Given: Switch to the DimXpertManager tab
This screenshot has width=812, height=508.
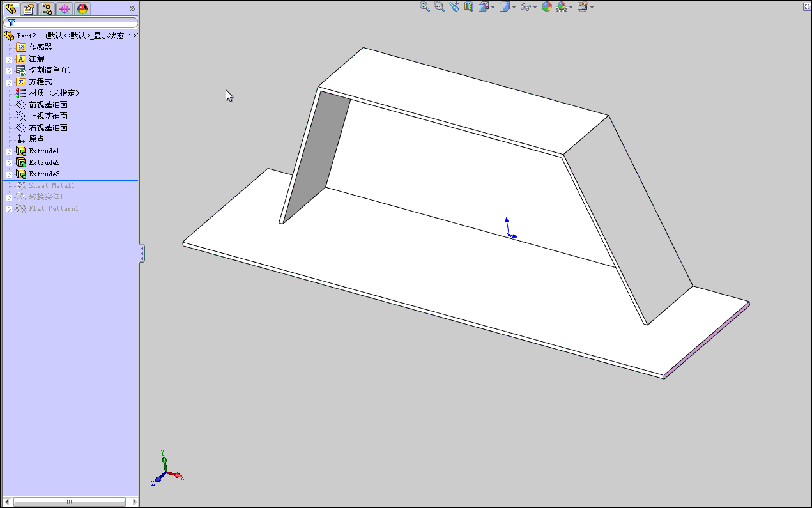Looking at the screenshot, I should (x=65, y=9).
